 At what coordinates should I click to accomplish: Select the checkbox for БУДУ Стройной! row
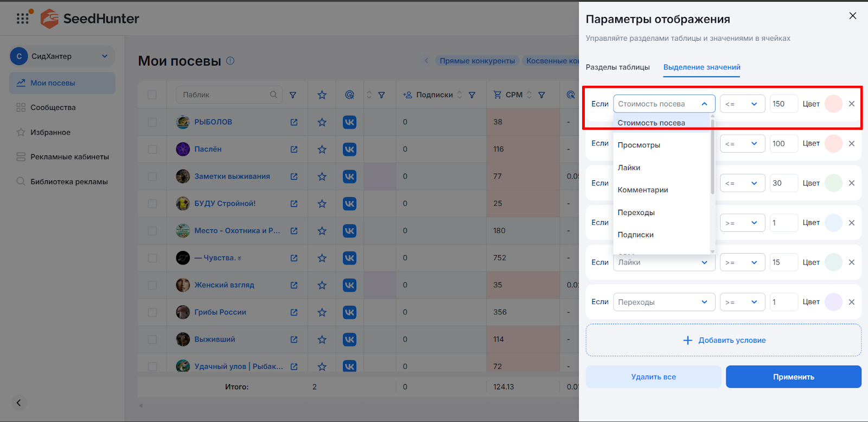(152, 204)
